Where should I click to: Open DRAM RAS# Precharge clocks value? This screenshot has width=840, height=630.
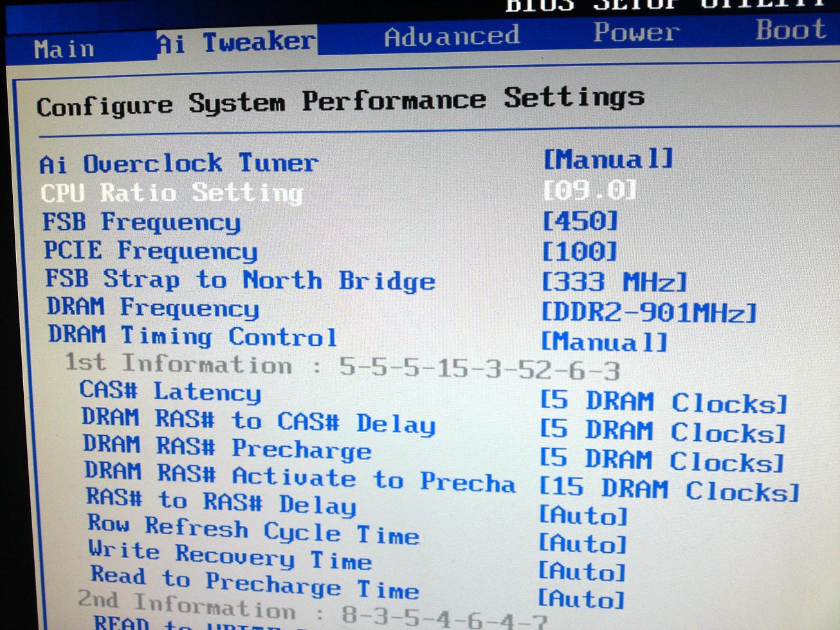(x=662, y=460)
